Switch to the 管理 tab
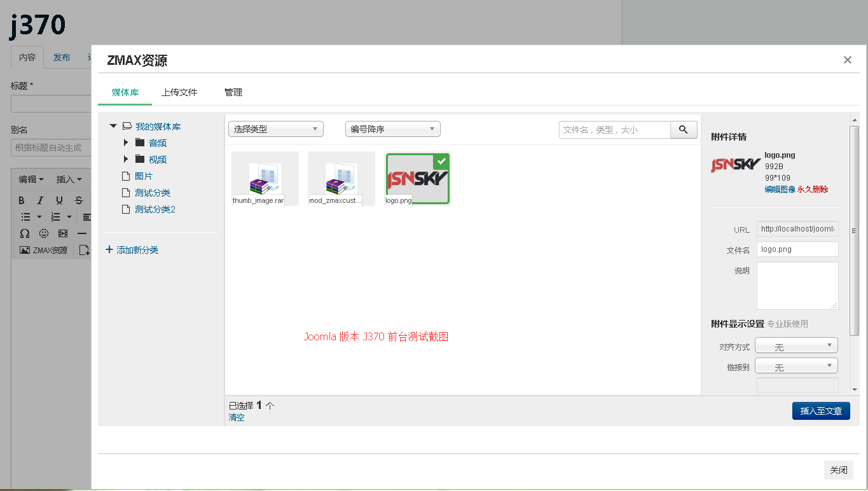The width and height of the screenshot is (868, 491). 233,92
